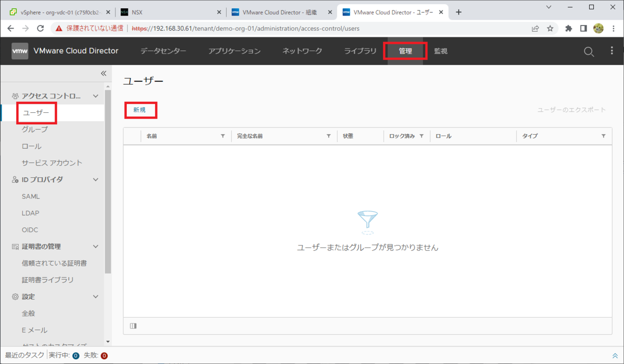Viewport: 624px width, 364px height.
Task: Select ユーザー in the sidebar
Action: pyautogui.click(x=36, y=113)
